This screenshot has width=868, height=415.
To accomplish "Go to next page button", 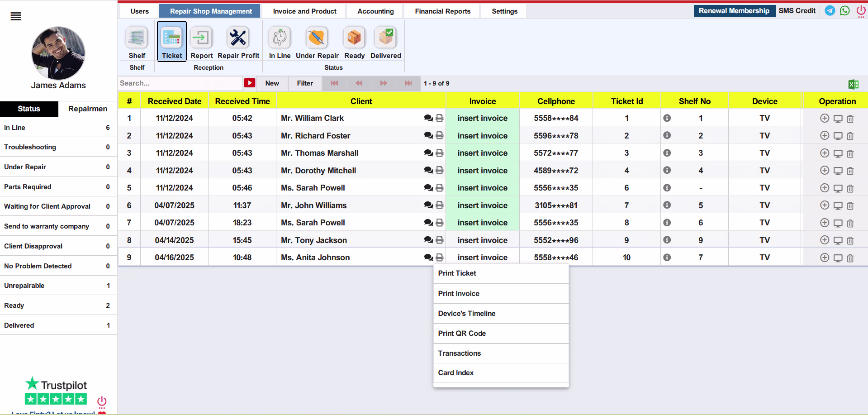I will [384, 83].
